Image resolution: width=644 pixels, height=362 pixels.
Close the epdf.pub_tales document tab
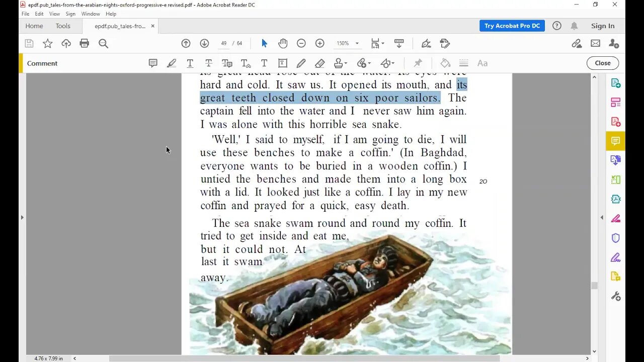tap(153, 26)
